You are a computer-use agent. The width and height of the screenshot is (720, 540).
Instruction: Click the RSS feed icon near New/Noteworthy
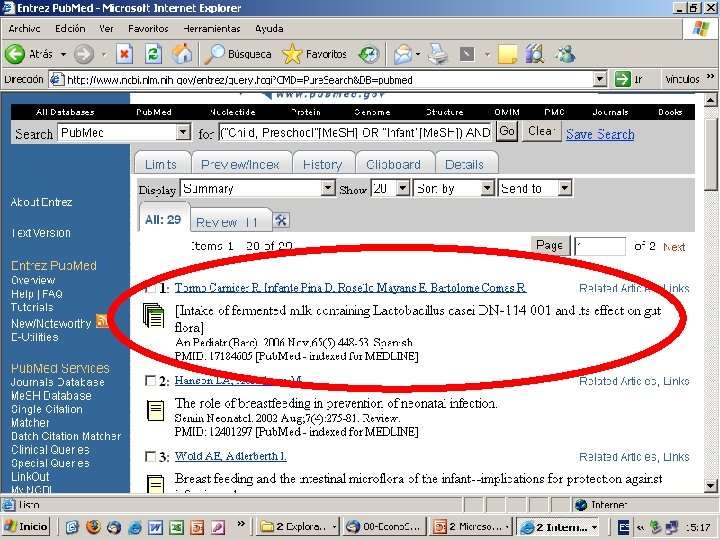[101, 321]
